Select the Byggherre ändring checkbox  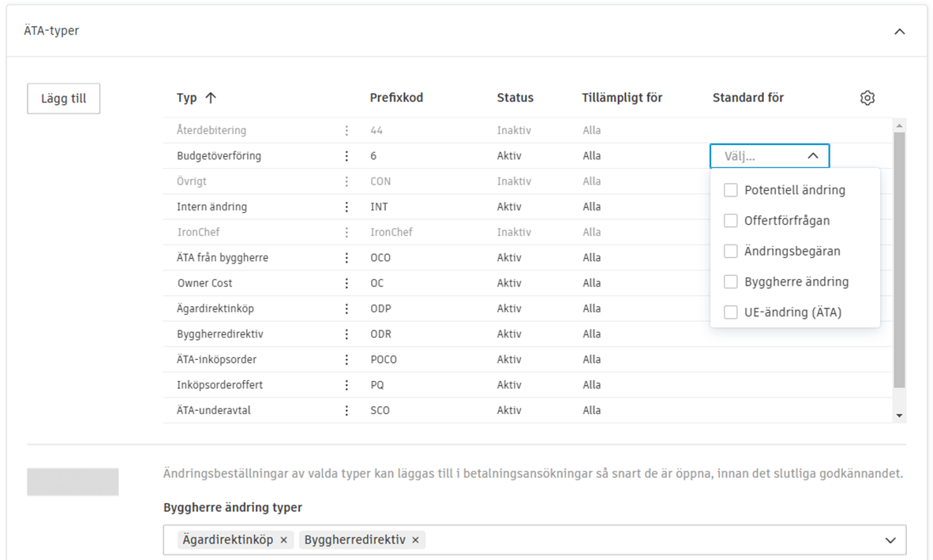tap(731, 282)
